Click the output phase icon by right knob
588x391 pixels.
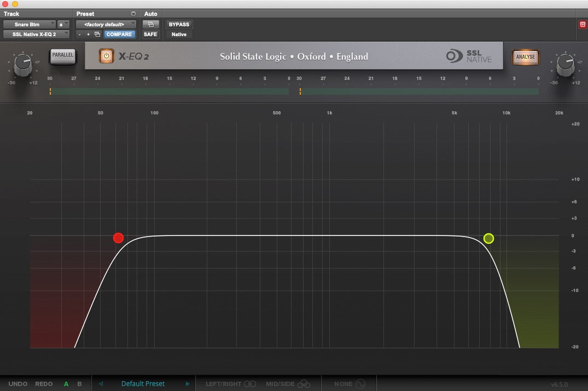tap(580, 62)
